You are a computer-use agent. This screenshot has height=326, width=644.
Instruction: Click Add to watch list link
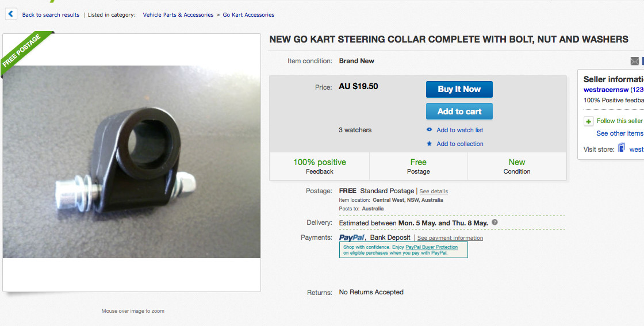coord(459,130)
